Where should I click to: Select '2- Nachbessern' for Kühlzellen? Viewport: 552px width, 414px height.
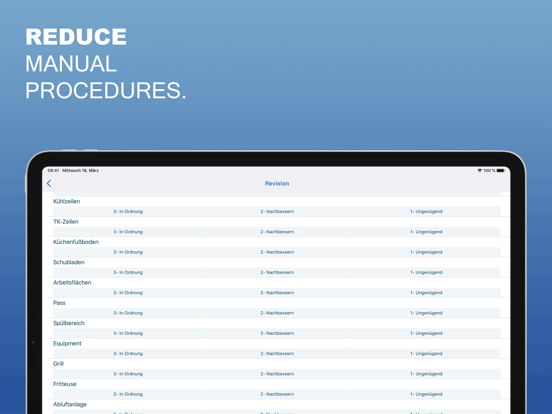(277, 212)
